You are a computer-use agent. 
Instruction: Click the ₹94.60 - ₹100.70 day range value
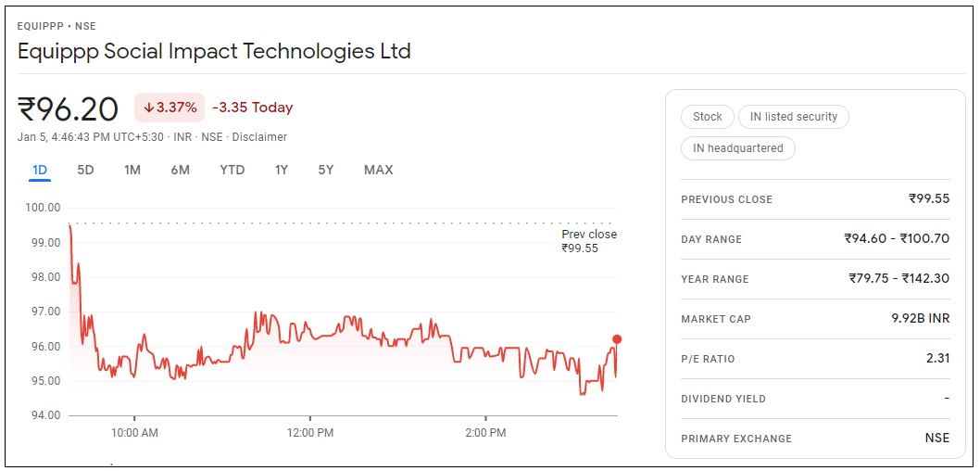897,238
